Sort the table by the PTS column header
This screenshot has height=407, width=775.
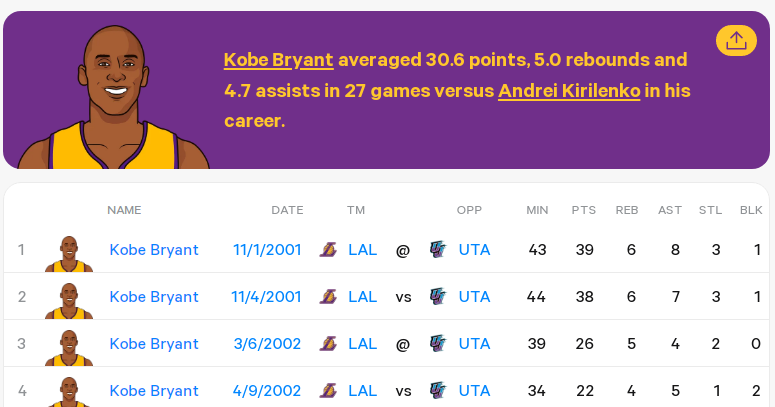[584, 210]
